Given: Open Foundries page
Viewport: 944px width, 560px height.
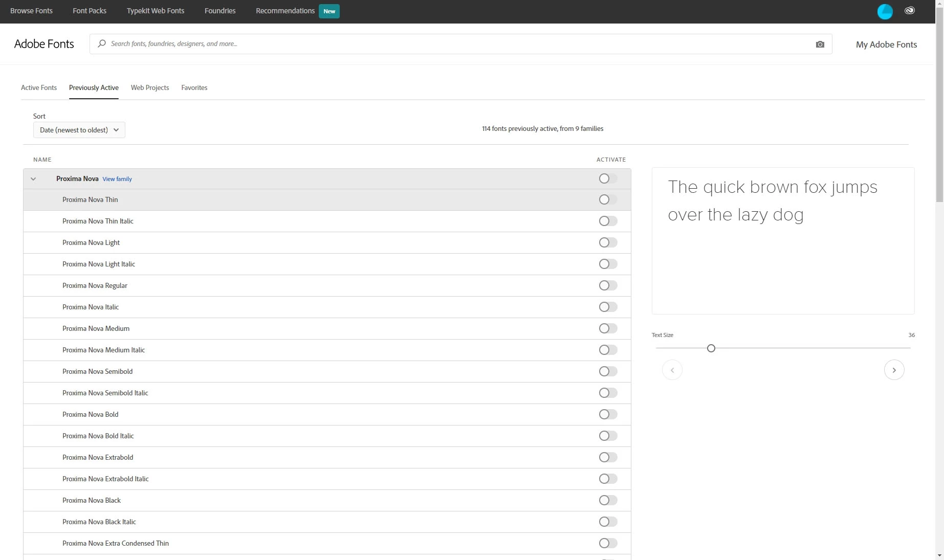Looking at the screenshot, I should [220, 11].
